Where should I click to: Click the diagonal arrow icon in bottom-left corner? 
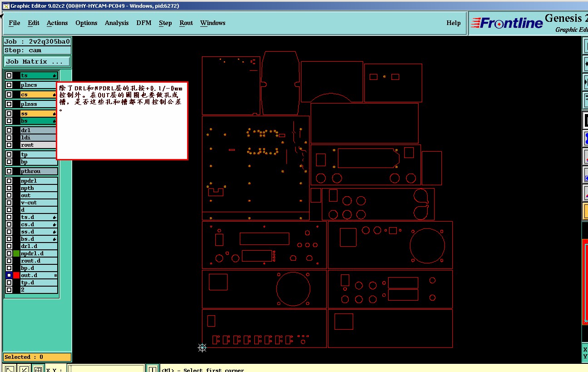point(9,369)
